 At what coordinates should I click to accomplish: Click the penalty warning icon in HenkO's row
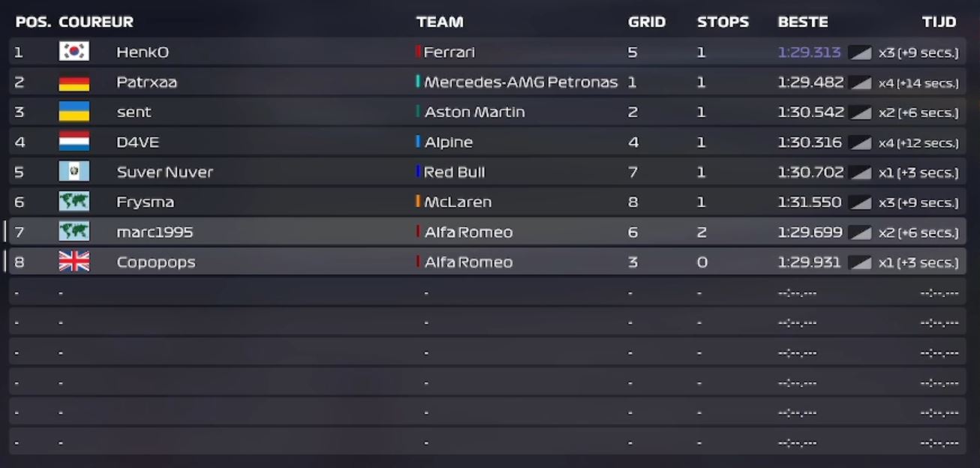(860, 52)
